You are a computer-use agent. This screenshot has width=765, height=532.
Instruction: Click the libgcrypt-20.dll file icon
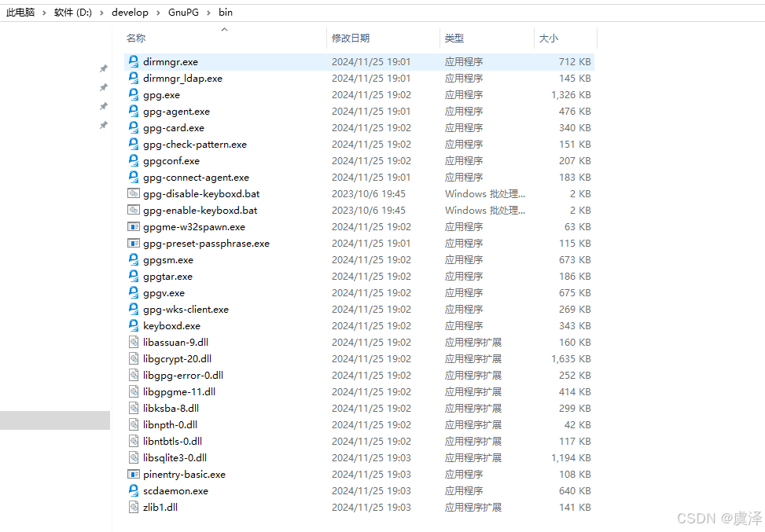point(134,358)
